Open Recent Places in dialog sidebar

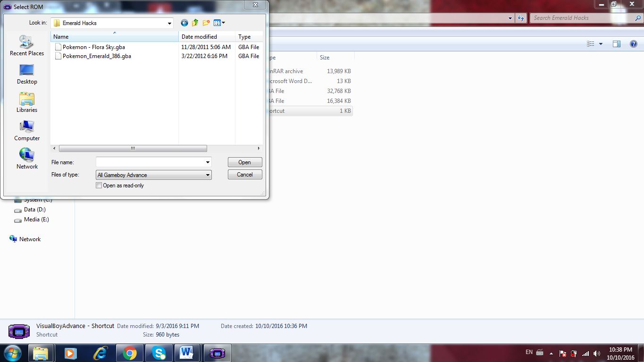(x=27, y=46)
